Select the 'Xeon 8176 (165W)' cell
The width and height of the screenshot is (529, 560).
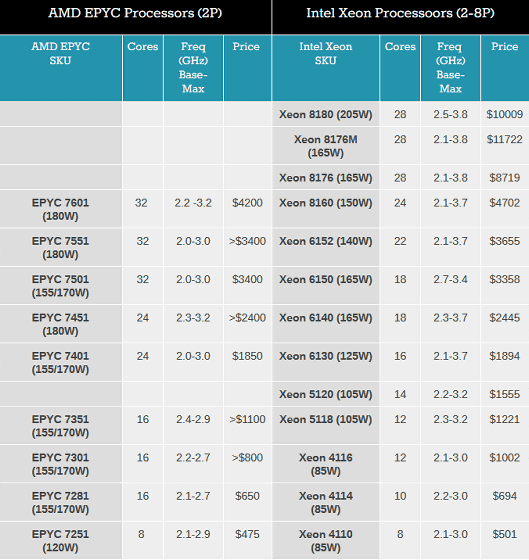click(x=326, y=178)
